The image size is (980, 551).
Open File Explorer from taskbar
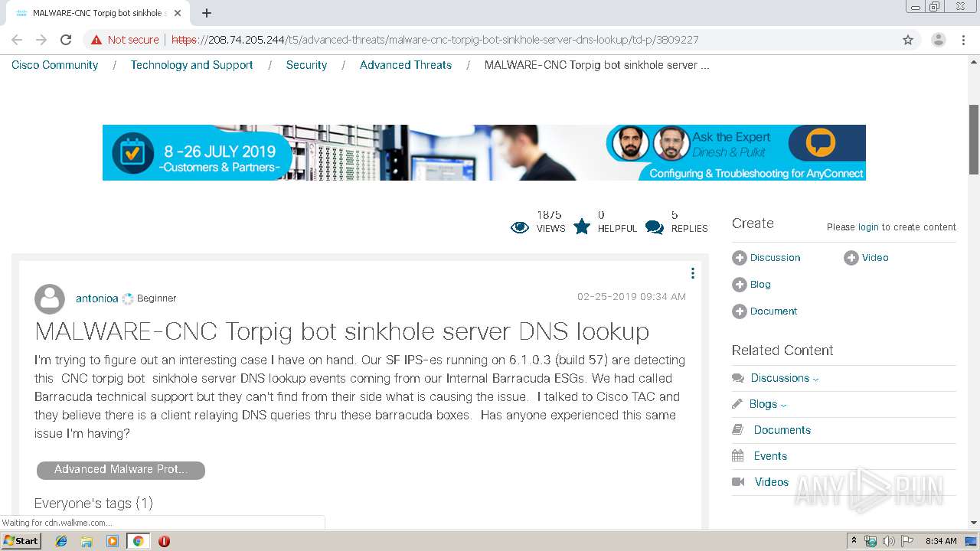coord(87,541)
